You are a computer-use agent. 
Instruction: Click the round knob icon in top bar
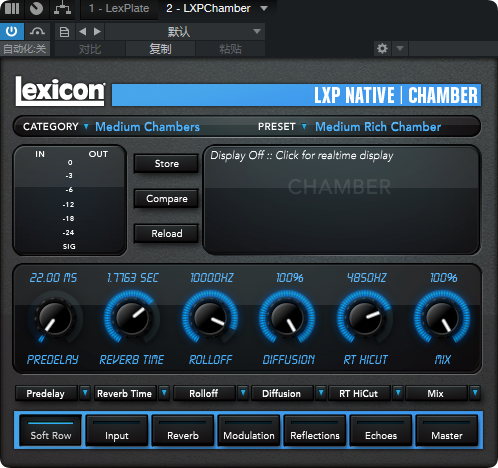point(36,8)
